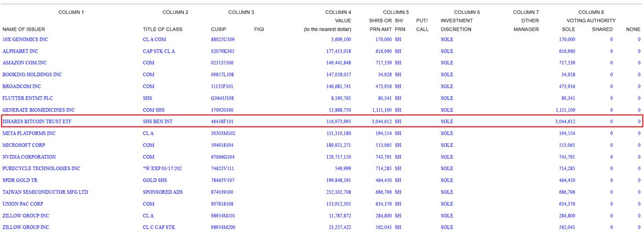Click the FIGI column header

259,29
